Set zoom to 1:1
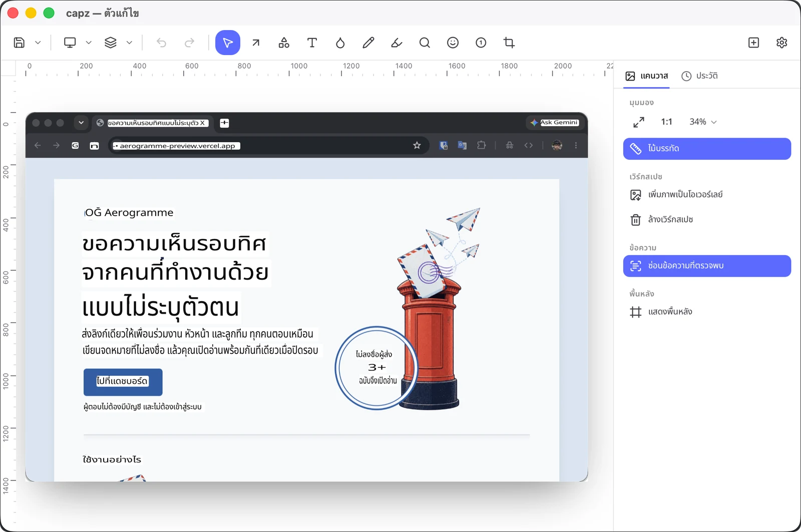 pyautogui.click(x=666, y=122)
